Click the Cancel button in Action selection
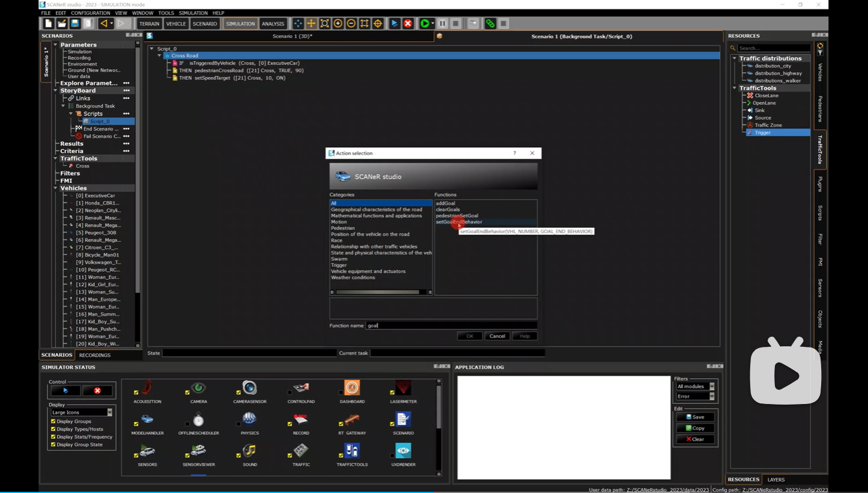The height and width of the screenshot is (493, 868). tap(497, 336)
